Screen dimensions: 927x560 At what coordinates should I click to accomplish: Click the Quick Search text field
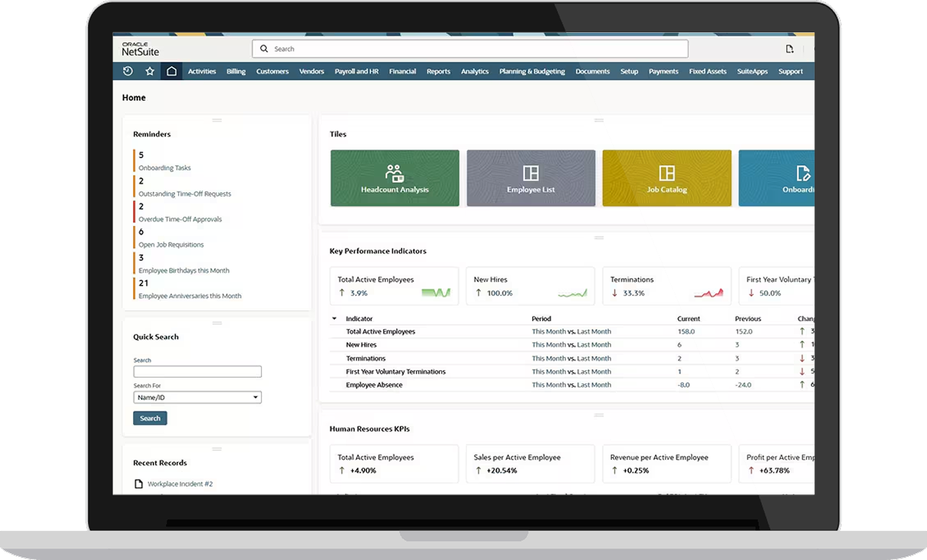click(x=197, y=371)
